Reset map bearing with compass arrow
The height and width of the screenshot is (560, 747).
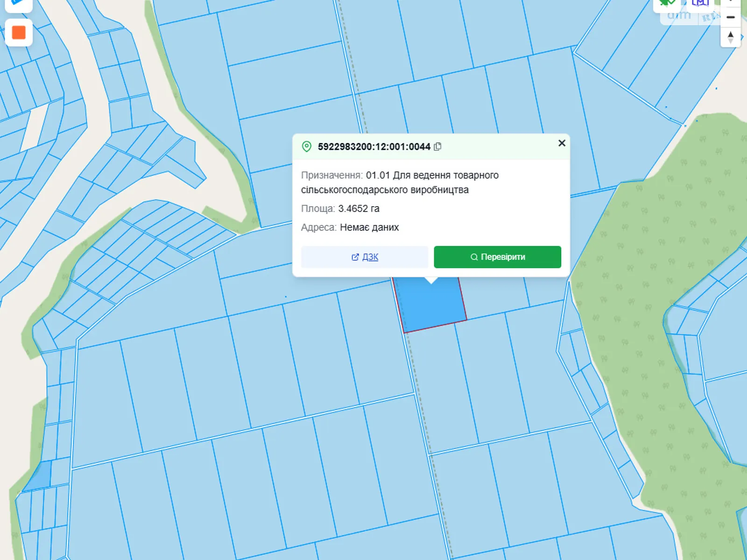point(731,37)
